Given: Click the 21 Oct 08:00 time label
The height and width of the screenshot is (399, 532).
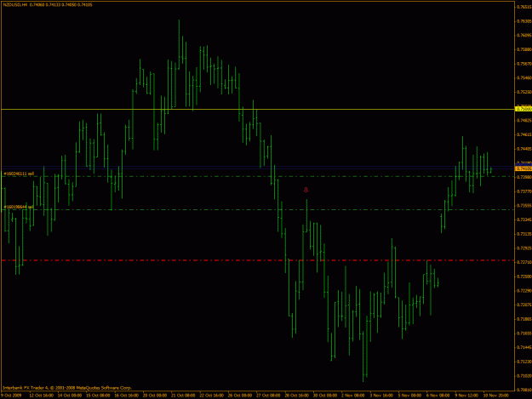Looking at the screenshot, I should (183, 396).
